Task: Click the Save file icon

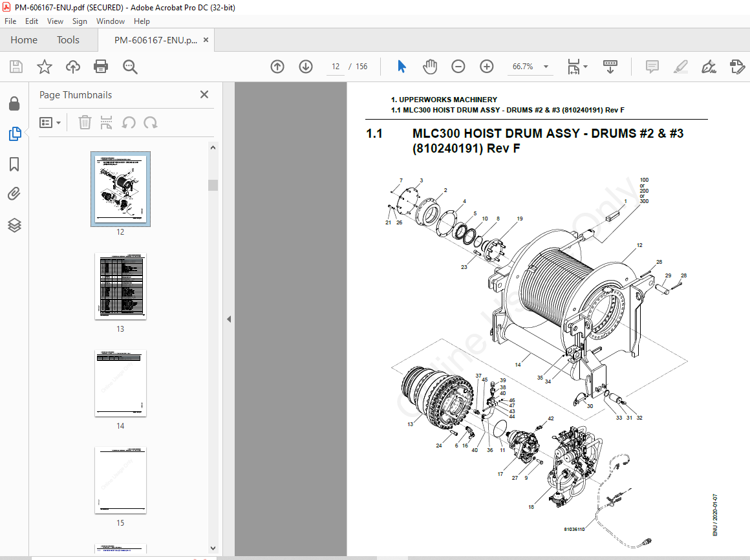Action: coord(16,67)
